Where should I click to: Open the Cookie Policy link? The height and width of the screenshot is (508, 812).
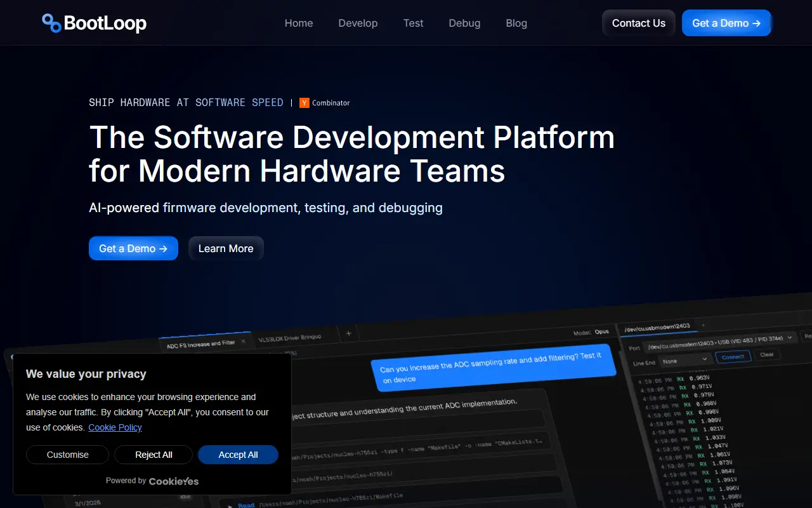pos(115,427)
